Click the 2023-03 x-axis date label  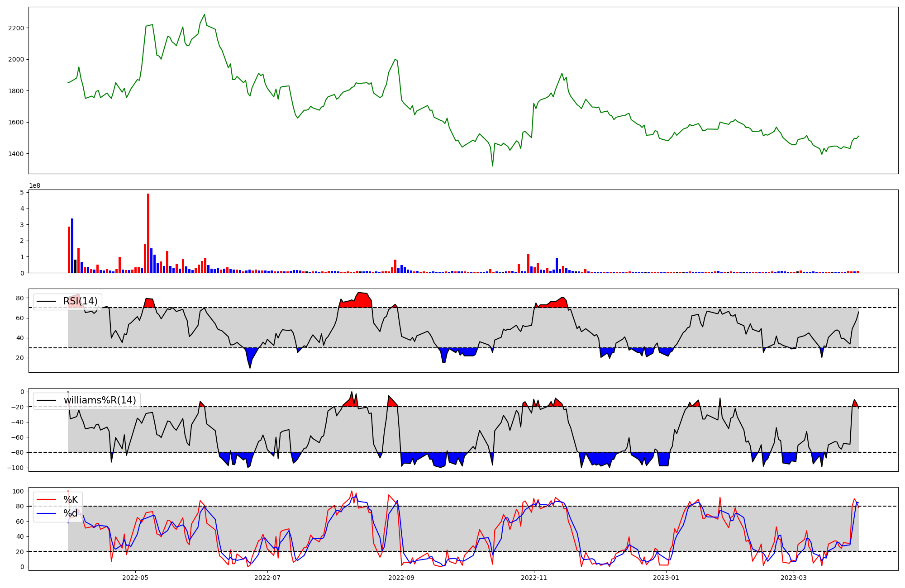click(x=794, y=578)
